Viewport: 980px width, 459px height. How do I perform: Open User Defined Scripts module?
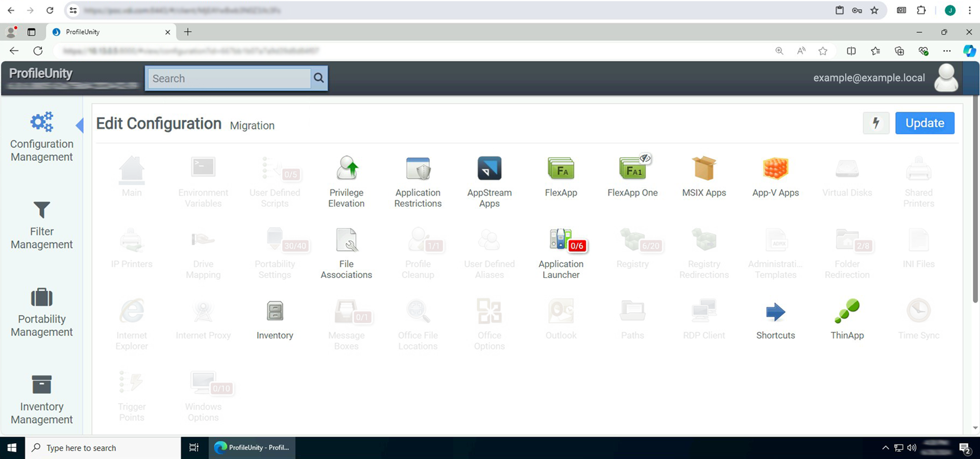point(275,182)
